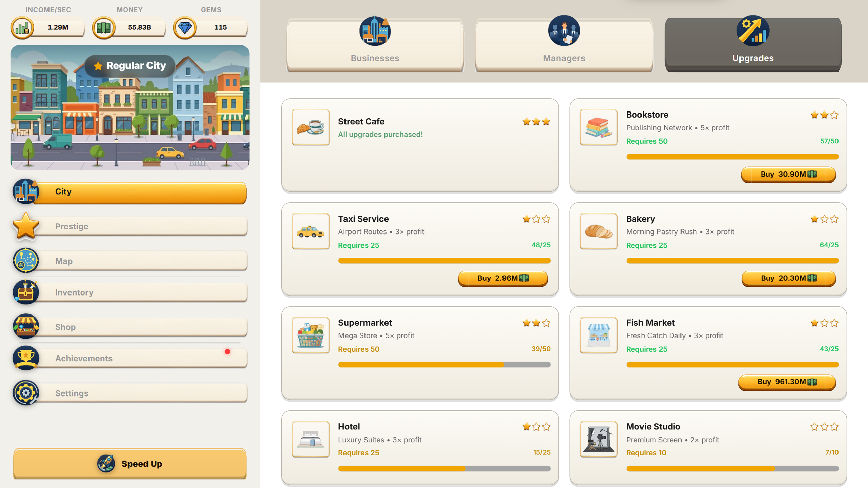Click the Speed Up button
The width and height of the screenshot is (868, 488).
click(x=130, y=463)
